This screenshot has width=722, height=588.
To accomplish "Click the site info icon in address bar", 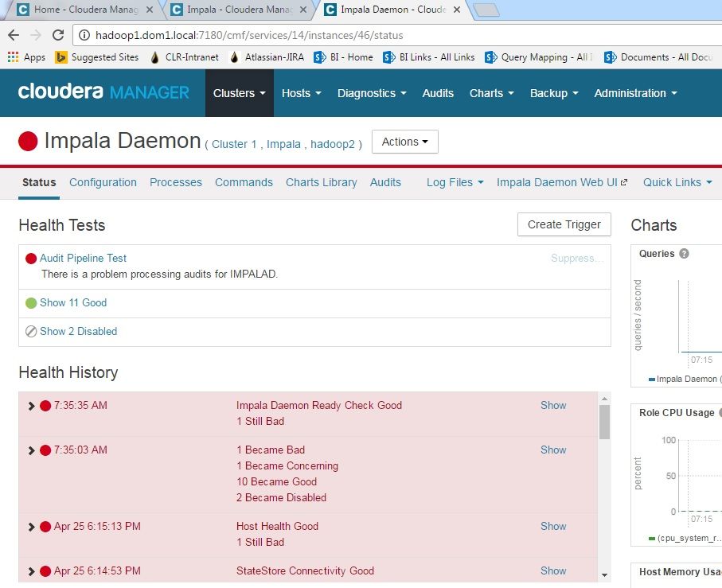I will [x=84, y=35].
